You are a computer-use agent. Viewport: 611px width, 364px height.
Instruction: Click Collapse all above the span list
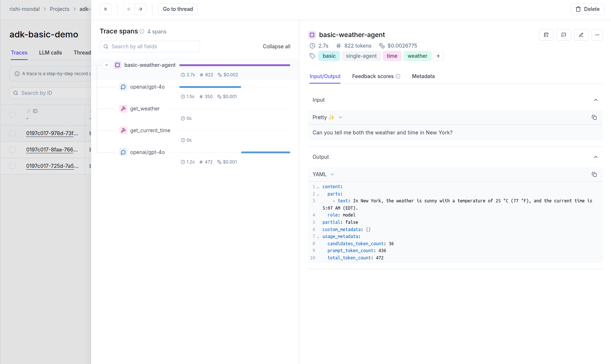276,46
